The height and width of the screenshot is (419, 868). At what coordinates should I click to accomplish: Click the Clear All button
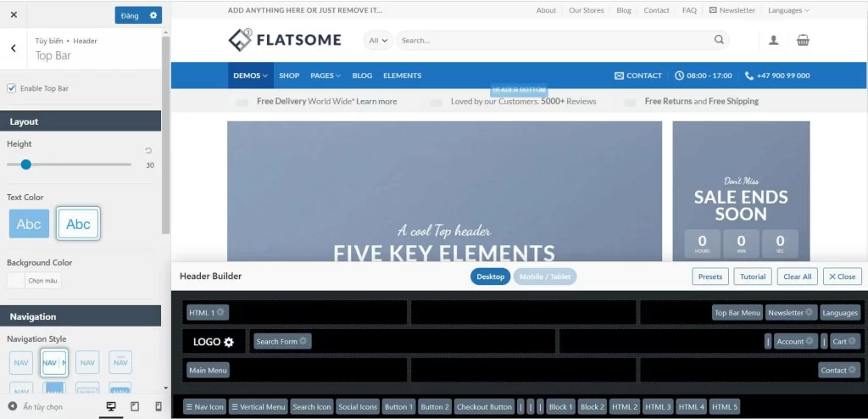pyautogui.click(x=797, y=277)
